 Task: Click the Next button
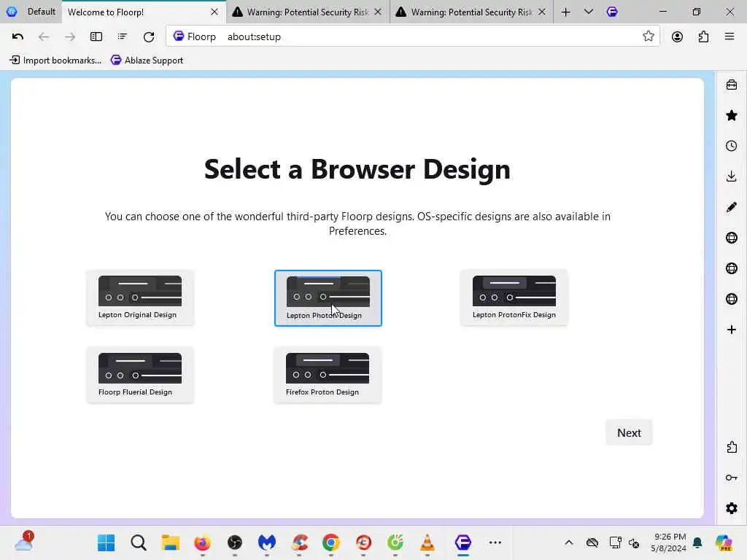tap(629, 433)
